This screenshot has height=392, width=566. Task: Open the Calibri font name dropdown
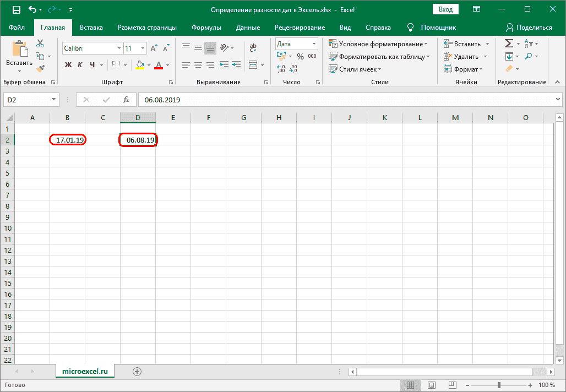pos(119,48)
